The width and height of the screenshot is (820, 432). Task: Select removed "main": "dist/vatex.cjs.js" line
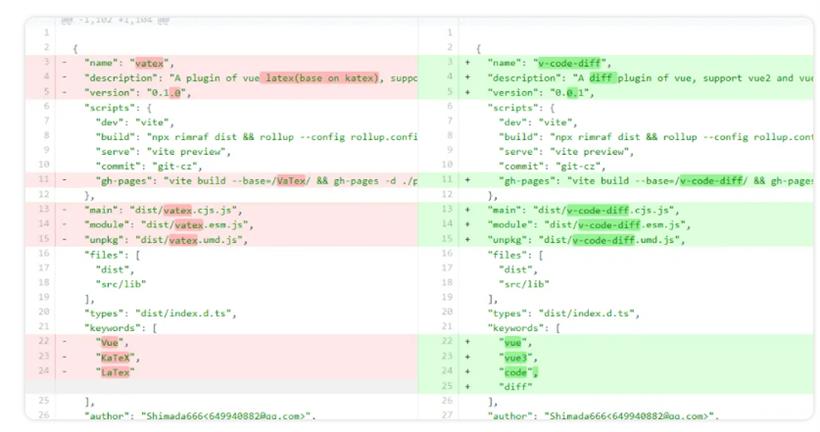pos(221,210)
